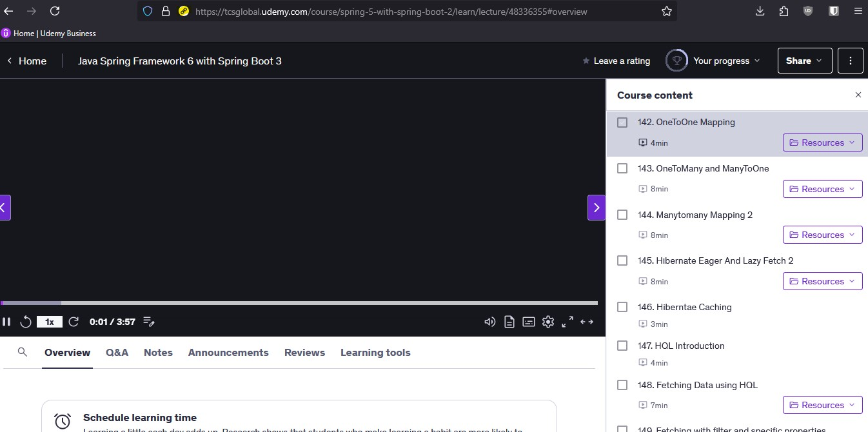Switch to Overview tab
The height and width of the screenshot is (432, 868).
(67, 353)
